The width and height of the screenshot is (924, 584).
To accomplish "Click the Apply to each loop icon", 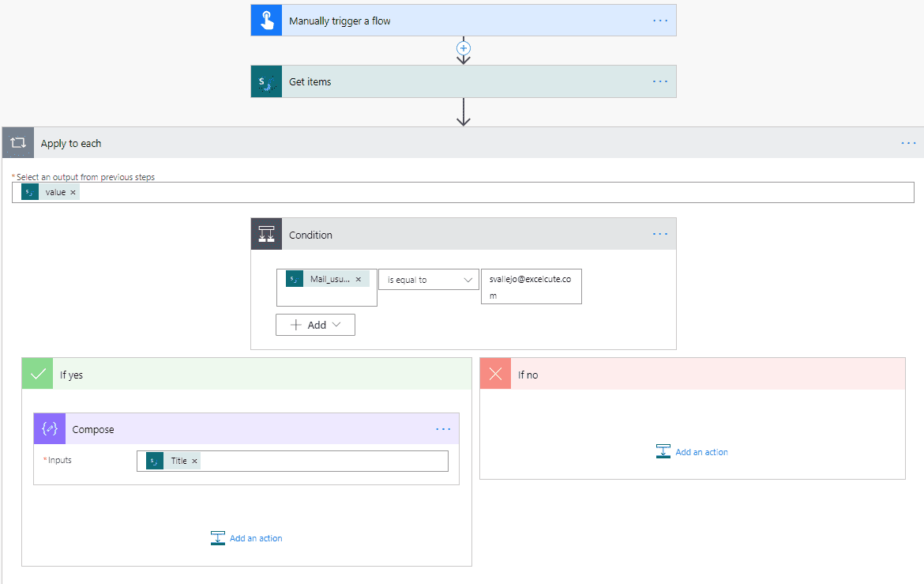I will point(17,143).
